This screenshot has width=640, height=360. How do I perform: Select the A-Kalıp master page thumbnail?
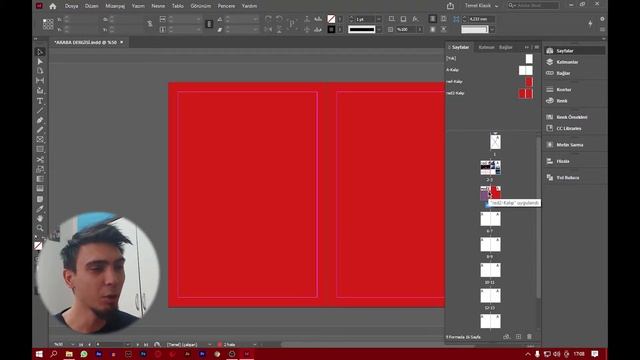[x=526, y=70]
